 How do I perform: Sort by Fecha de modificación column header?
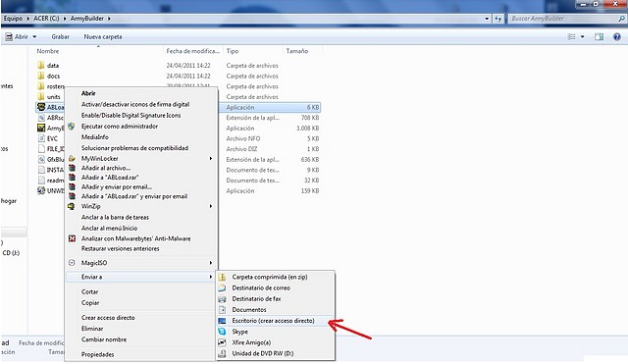point(193,51)
